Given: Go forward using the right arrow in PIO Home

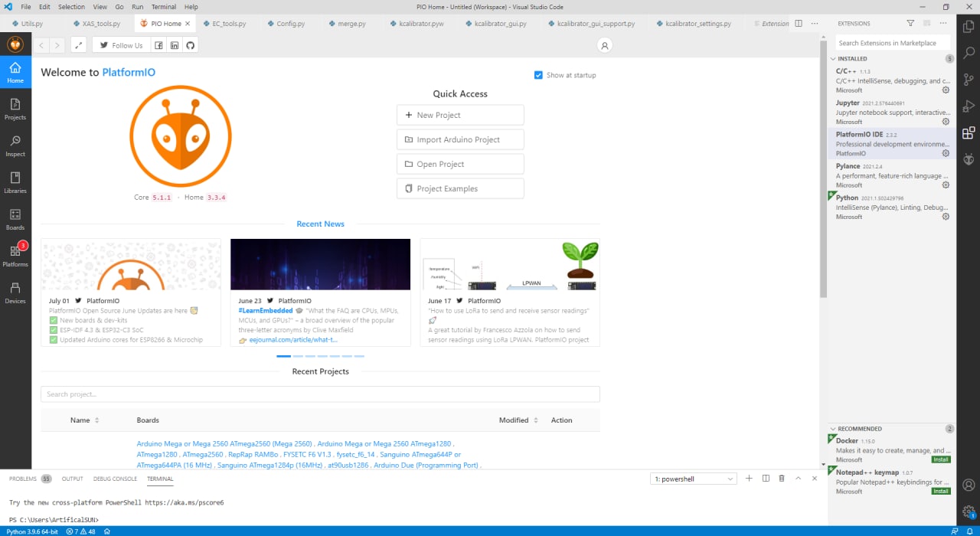Looking at the screenshot, I should tap(57, 45).
